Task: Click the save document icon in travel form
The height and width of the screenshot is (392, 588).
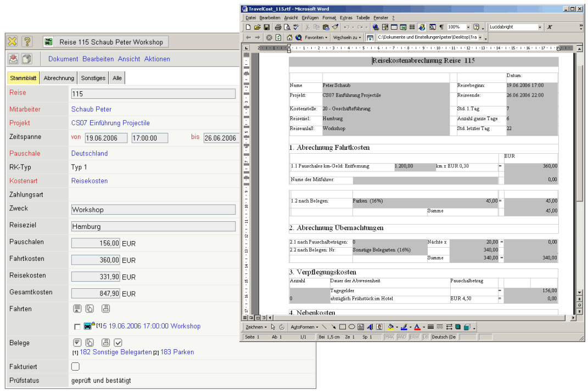Action: coord(13,59)
